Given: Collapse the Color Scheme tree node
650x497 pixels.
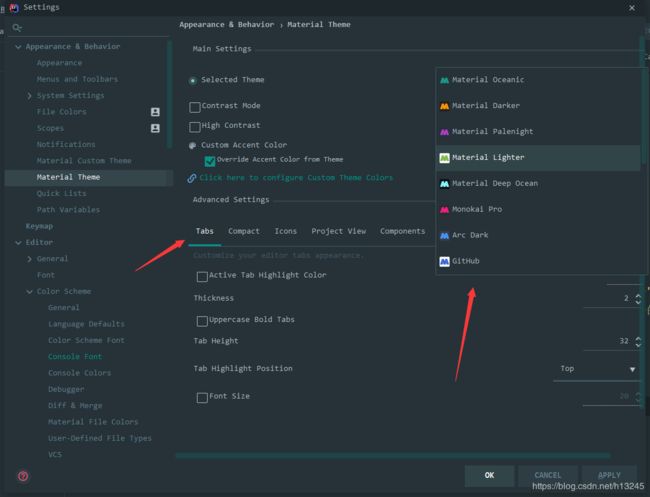Looking at the screenshot, I should [x=29, y=291].
